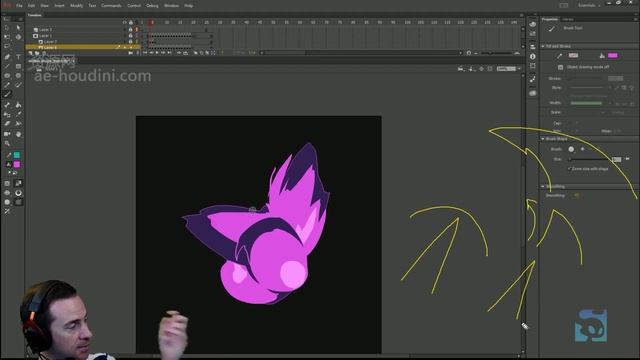640x360 pixels.
Task: Select the Line tool
Action: 7,66
